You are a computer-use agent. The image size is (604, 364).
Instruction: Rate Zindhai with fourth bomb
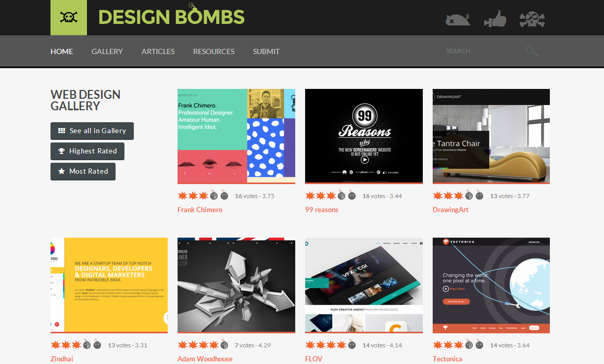pyautogui.click(x=86, y=345)
